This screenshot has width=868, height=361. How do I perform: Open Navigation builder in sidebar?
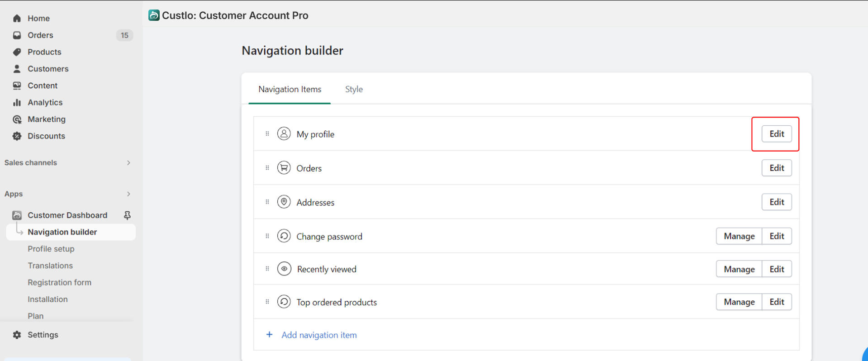click(71, 232)
